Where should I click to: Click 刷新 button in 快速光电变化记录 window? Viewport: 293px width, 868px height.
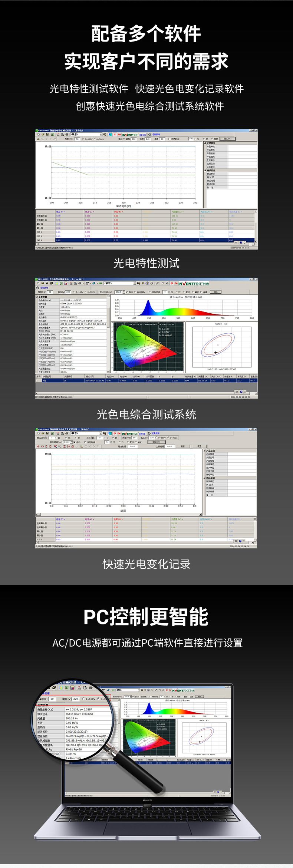click(182, 446)
